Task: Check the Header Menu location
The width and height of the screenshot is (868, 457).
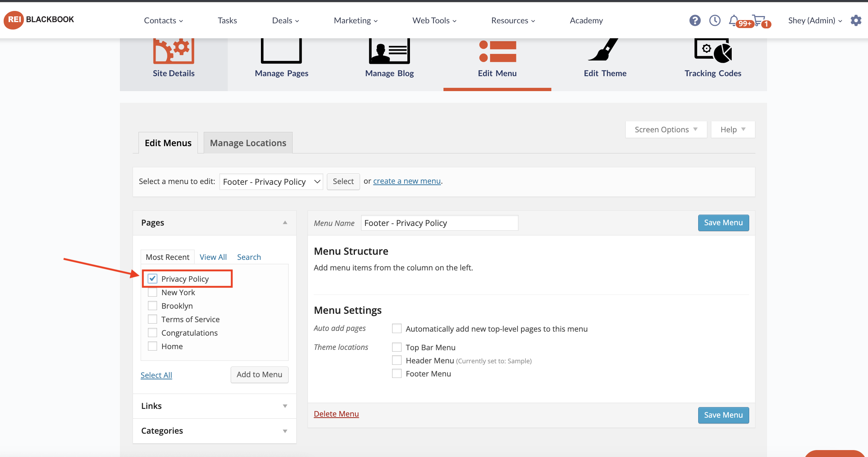Action: (397, 360)
